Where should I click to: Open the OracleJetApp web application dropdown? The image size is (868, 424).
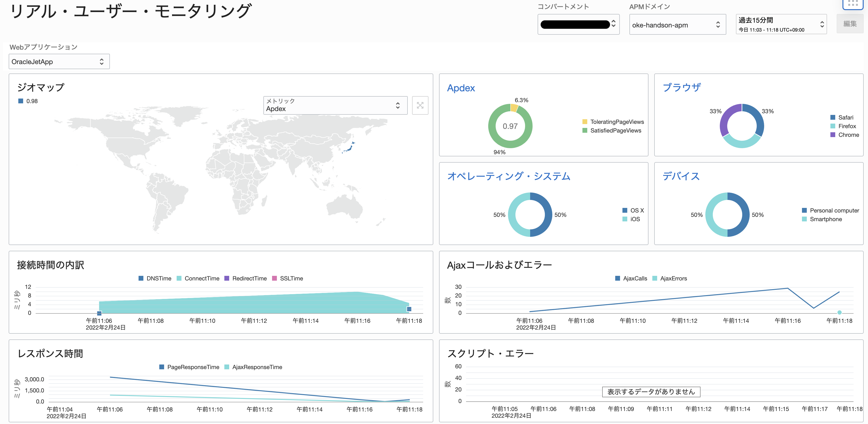[x=59, y=62]
